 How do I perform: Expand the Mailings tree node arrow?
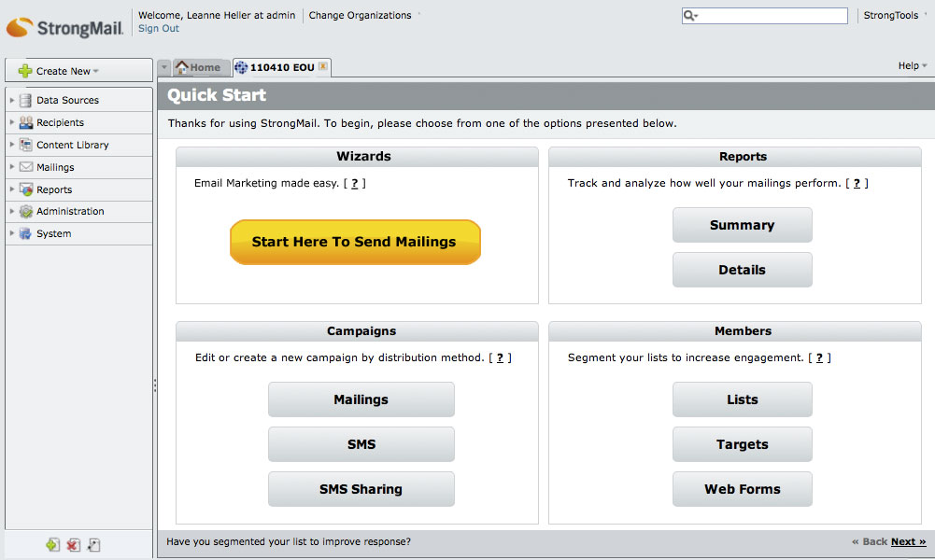pos(11,167)
